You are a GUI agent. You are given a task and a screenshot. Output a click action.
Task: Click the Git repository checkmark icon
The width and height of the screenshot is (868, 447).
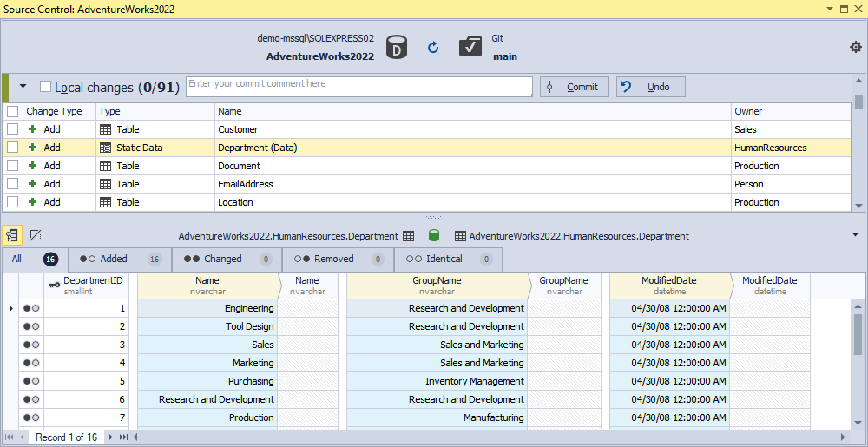tap(470, 47)
